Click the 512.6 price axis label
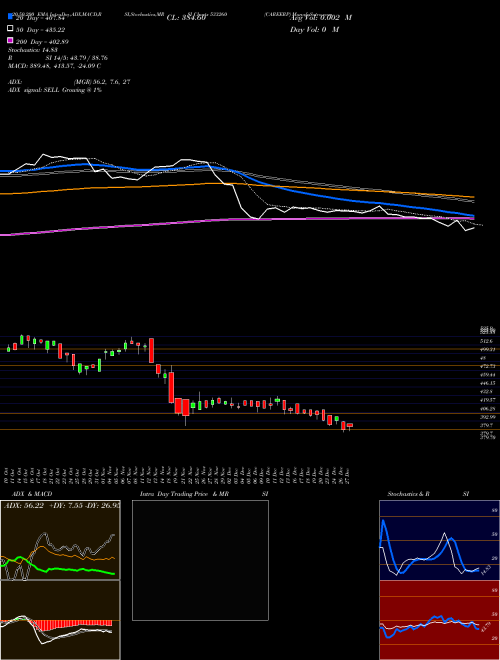This screenshot has height=660, width=500. pos(488,341)
